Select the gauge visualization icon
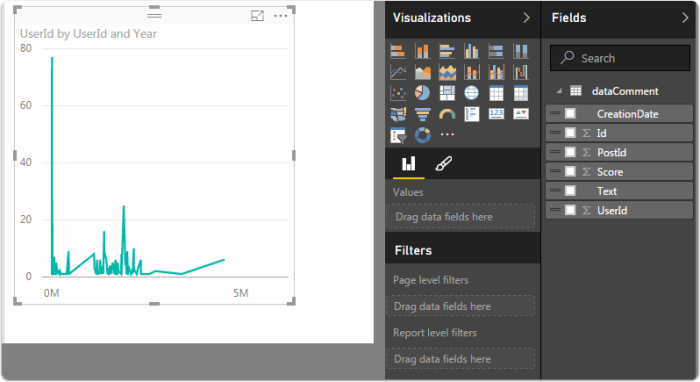Screen dimensions: 700x382 tap(447, 114)
